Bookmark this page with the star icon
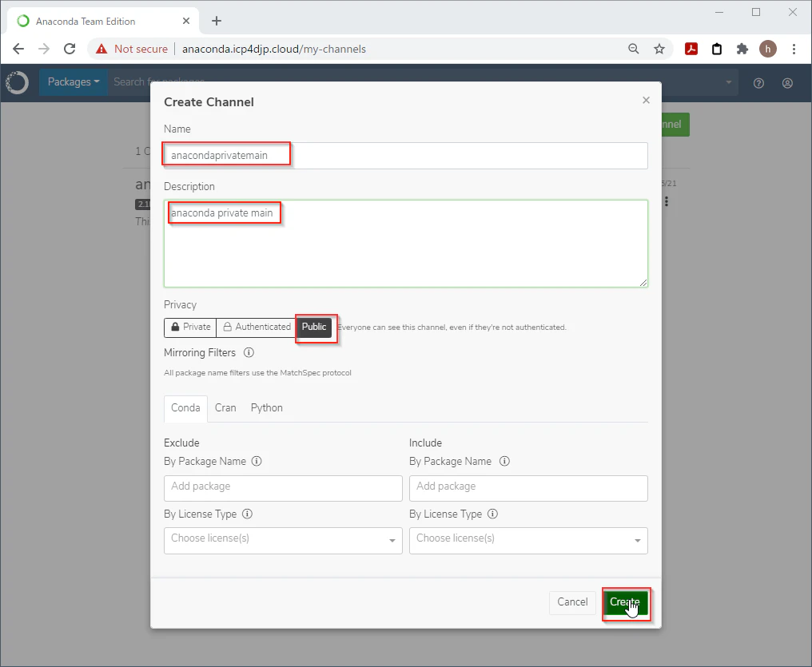Image resolution: width=812 pixels, height=667 pixels. (659, 49)
